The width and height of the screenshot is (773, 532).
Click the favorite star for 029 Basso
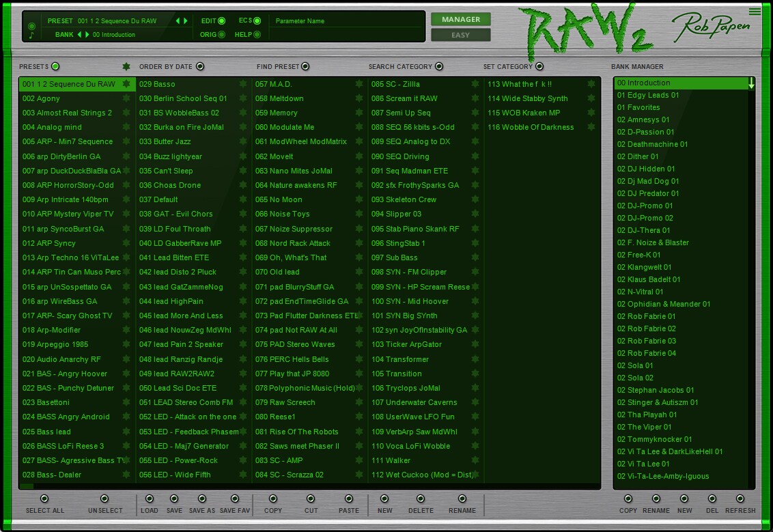(x=243, y=84)
